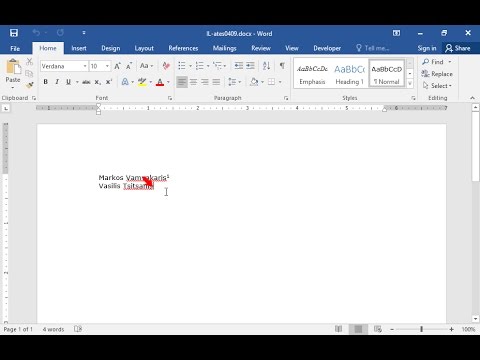This screenshot has height=360, width=480.
Task: Apply the Emphasis style
Action: pyautogui.click(x=312, y=74)
